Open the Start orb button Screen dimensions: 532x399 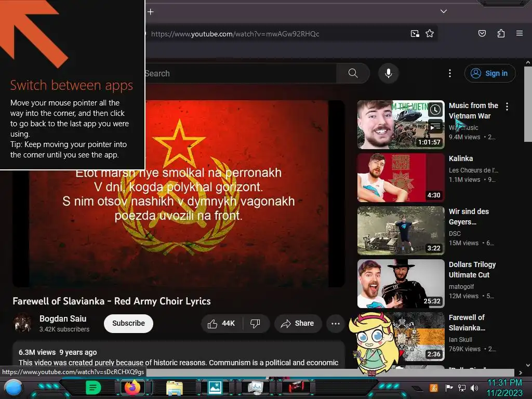click(x=13, y=388)
